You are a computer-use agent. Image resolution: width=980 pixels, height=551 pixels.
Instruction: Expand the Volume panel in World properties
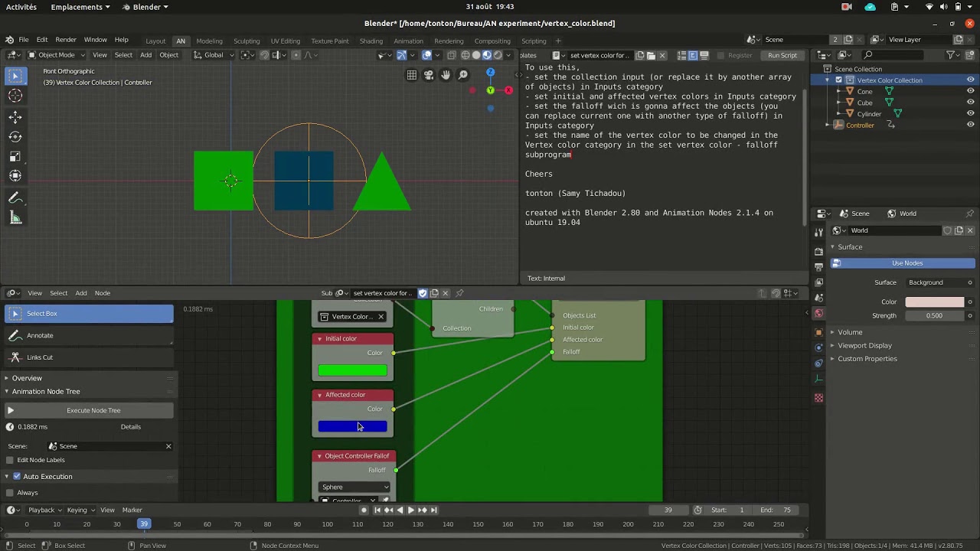[849, 332]
